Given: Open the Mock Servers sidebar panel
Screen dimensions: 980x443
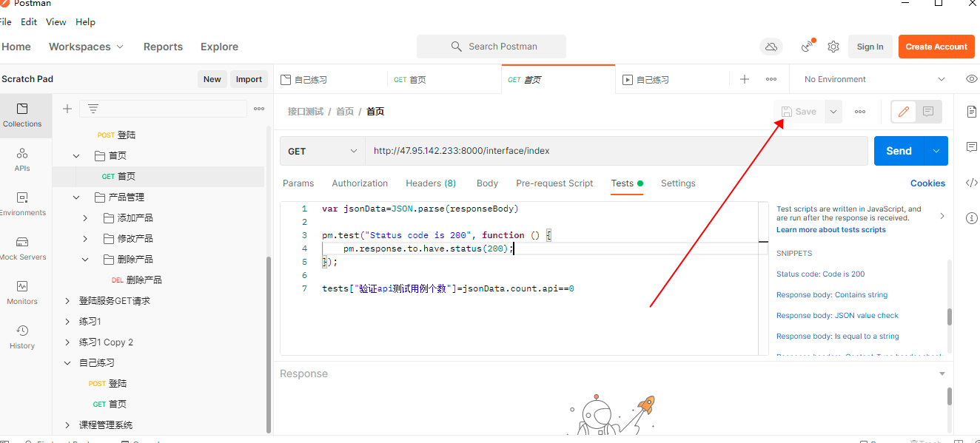Looking at the screenshot, I should [x=22, y=248].
